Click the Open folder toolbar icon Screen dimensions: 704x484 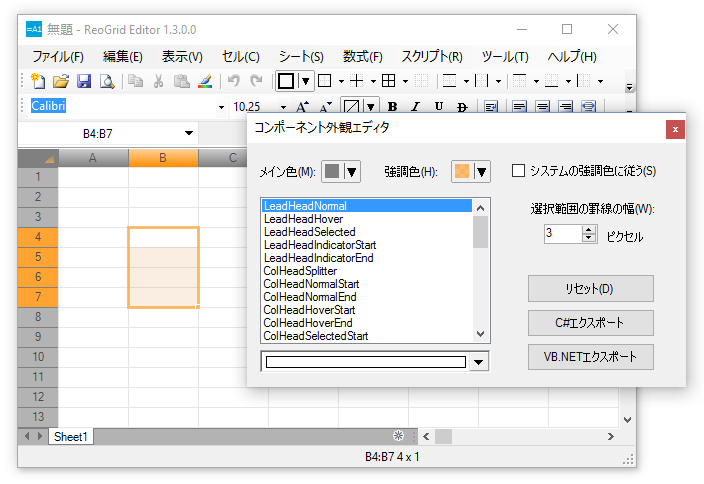click(61, 81)
